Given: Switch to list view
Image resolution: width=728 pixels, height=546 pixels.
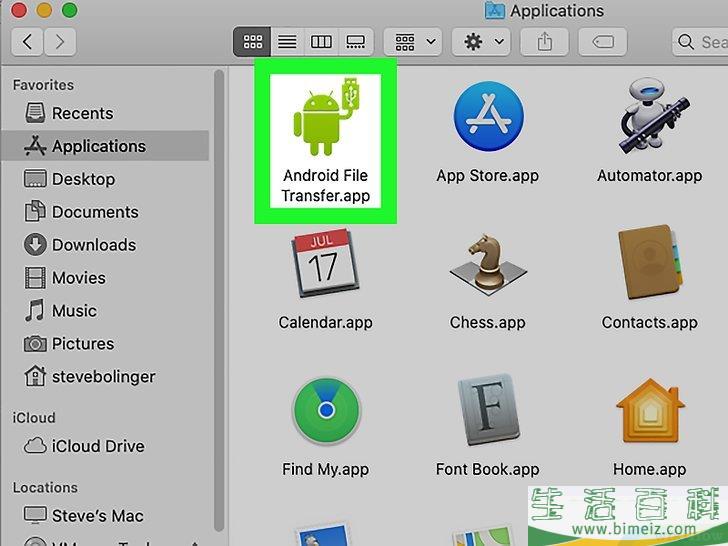Looking at the screenshot, I should [x=287, y=42].
